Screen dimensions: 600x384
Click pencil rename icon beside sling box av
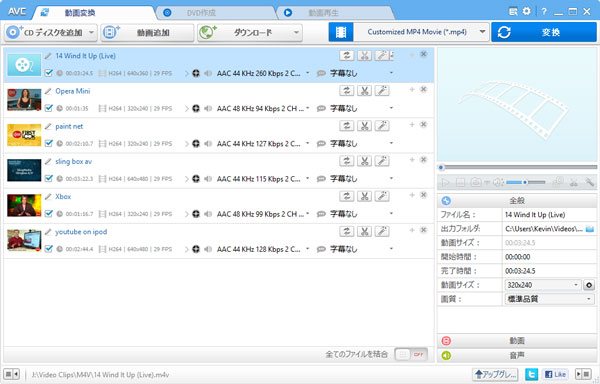48,161
